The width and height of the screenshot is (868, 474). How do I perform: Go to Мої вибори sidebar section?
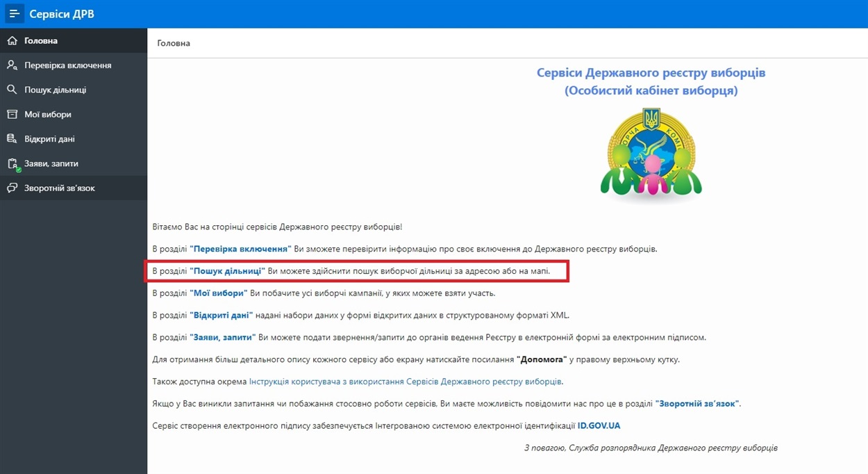click(x=74, y=115)
